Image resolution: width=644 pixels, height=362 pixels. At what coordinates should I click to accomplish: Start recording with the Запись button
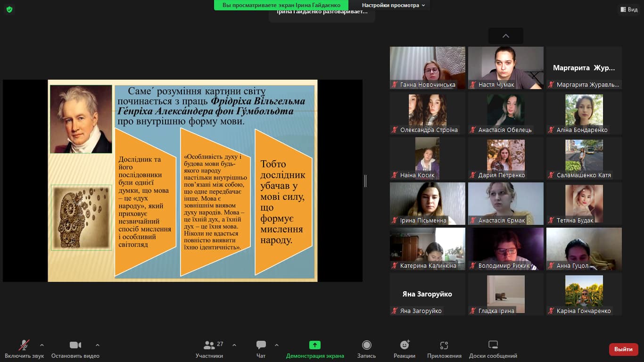[x=366, y=349]
